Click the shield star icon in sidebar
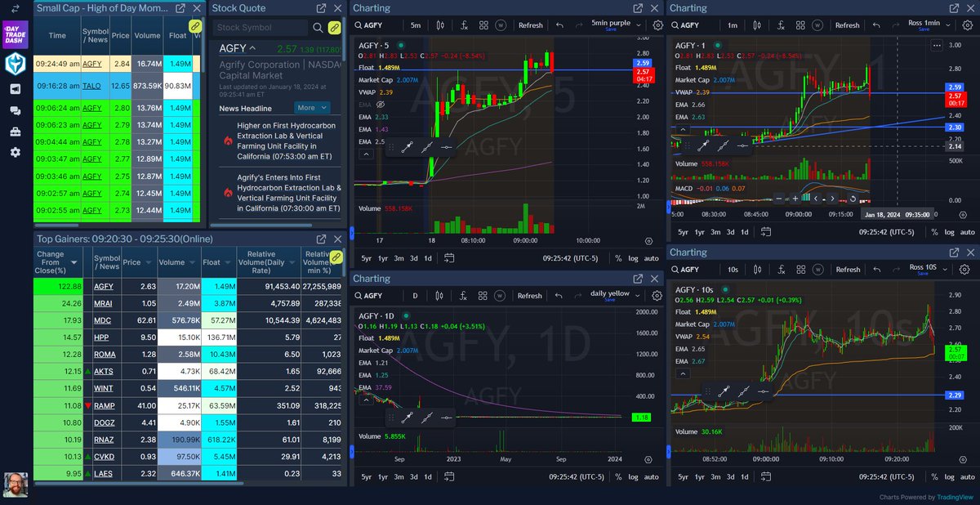980x505 pixels. click(16, 65)
